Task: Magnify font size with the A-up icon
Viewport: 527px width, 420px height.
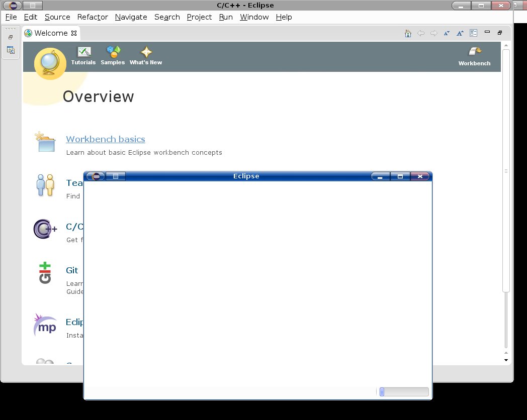Action: pyautogui.click(x=460, y=33)
